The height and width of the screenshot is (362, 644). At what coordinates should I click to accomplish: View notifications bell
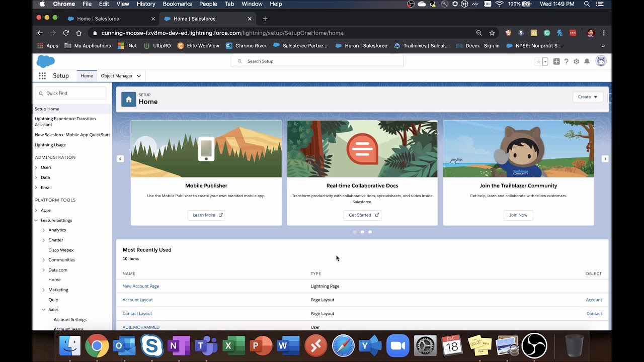pyautogui.click(x=587, y=61)
